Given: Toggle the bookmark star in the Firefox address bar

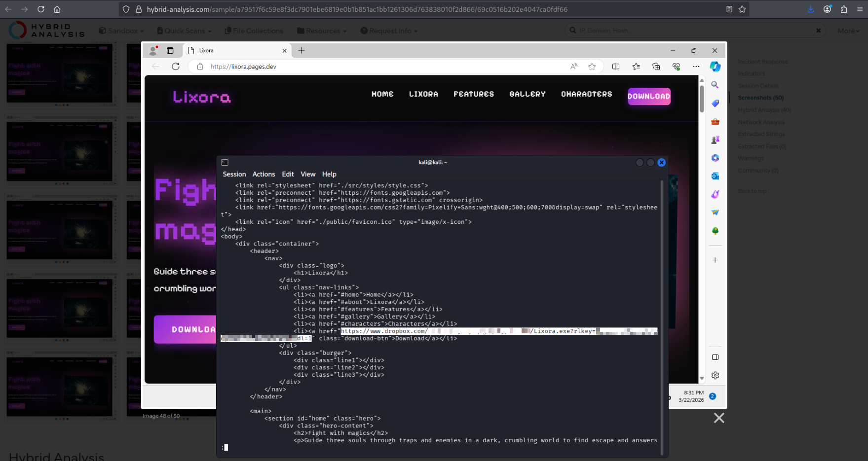Looking at the screenshot, I should [742, 9].
